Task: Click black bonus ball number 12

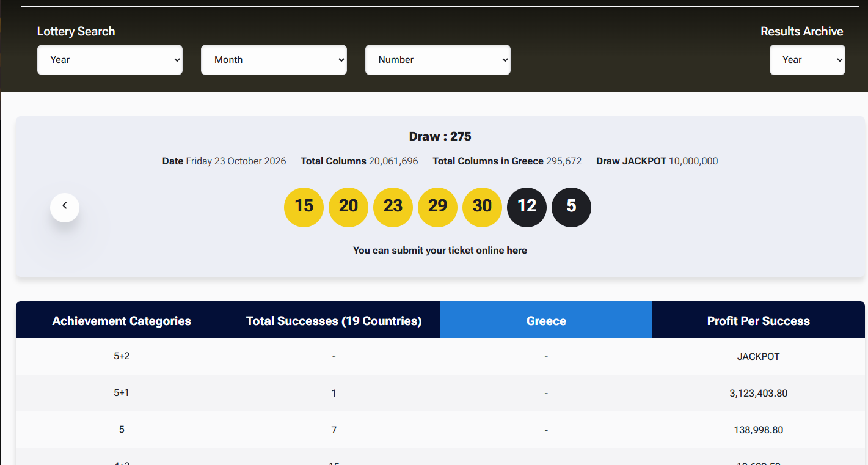Action: tap(527, 207)
